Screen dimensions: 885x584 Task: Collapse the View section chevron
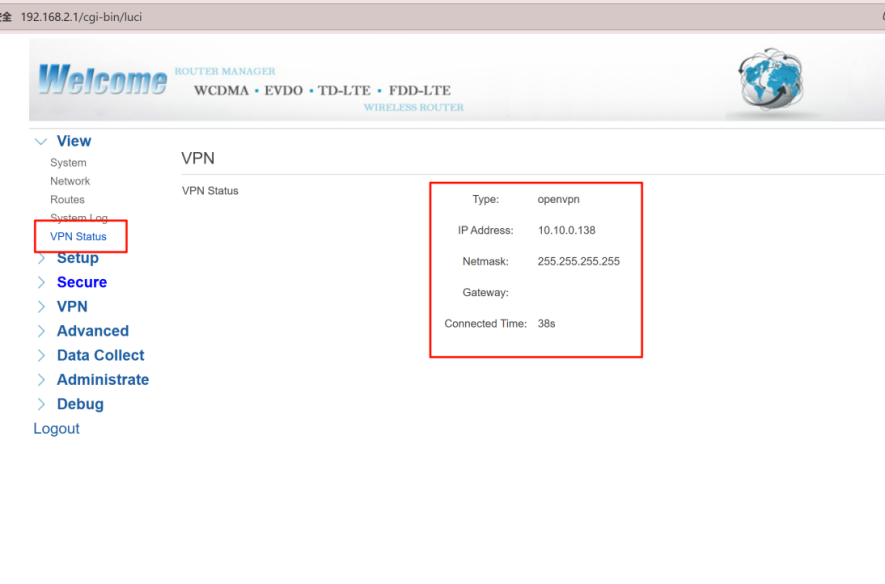click(41, 142)
